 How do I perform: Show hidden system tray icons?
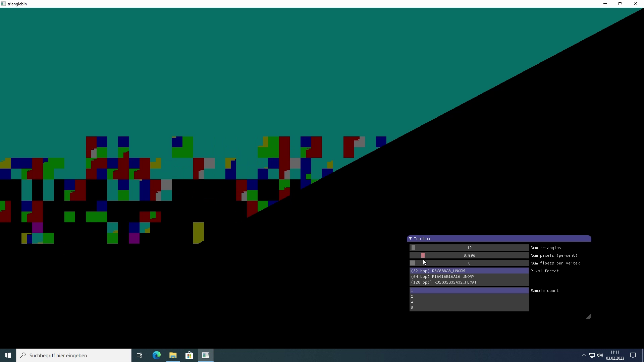[x=584, y=355]
